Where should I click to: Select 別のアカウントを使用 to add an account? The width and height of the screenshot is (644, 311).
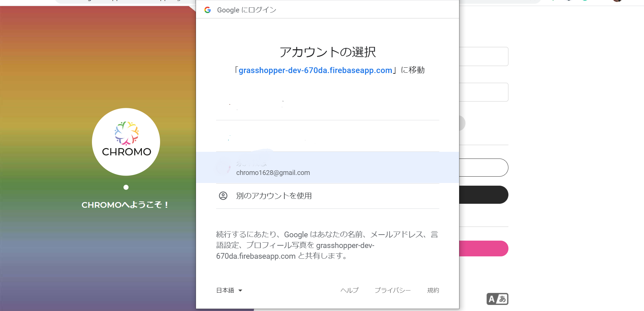[274, 196]
